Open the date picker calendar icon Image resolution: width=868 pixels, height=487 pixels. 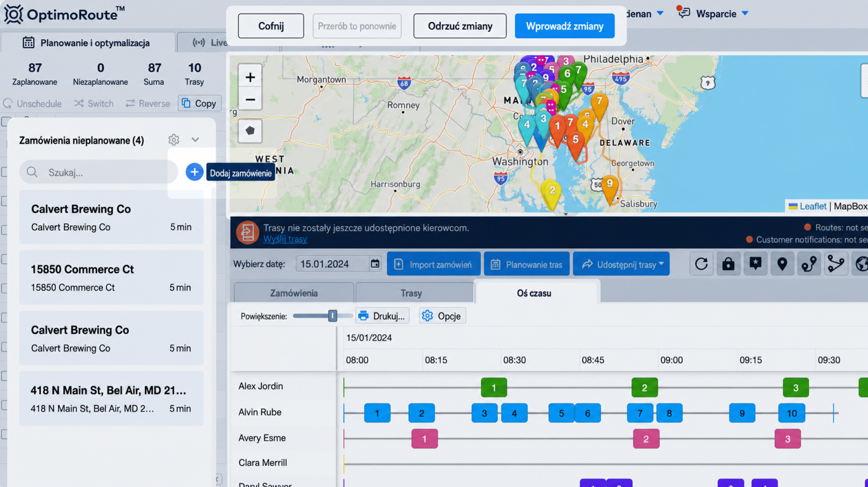[x=375, y=264]
